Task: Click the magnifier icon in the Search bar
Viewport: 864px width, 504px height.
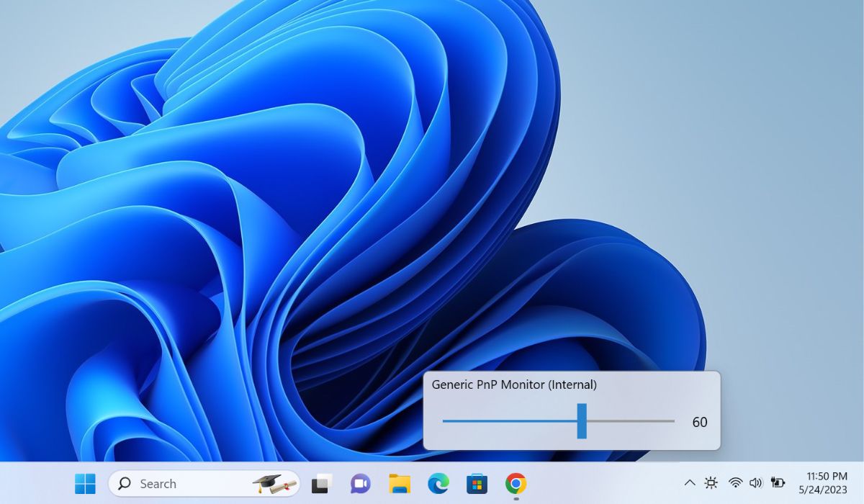Action: pos(124,483)
